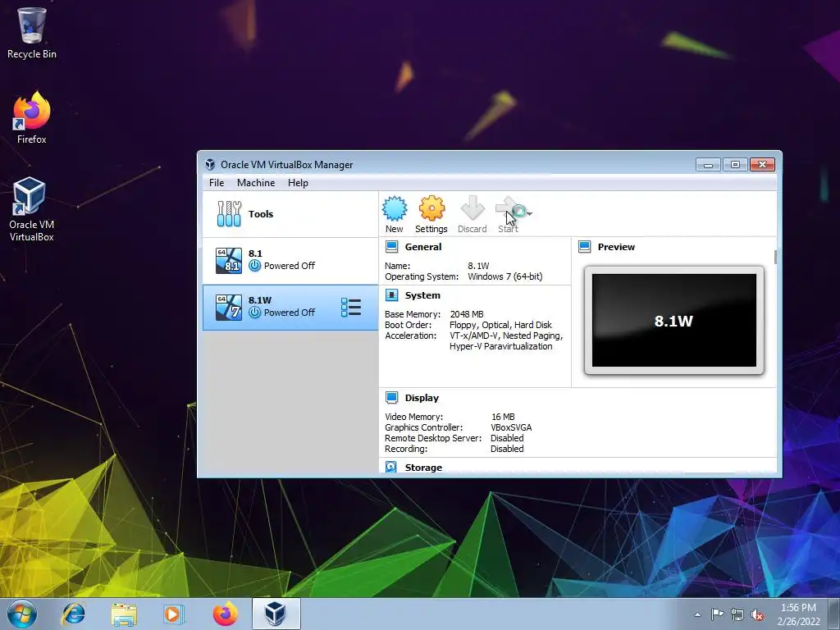Image resolution: width=840 pixels, height=630 pixels.
Task: Click the 'Windows 7 (64-bit)' value
Action: pos(504,276)
